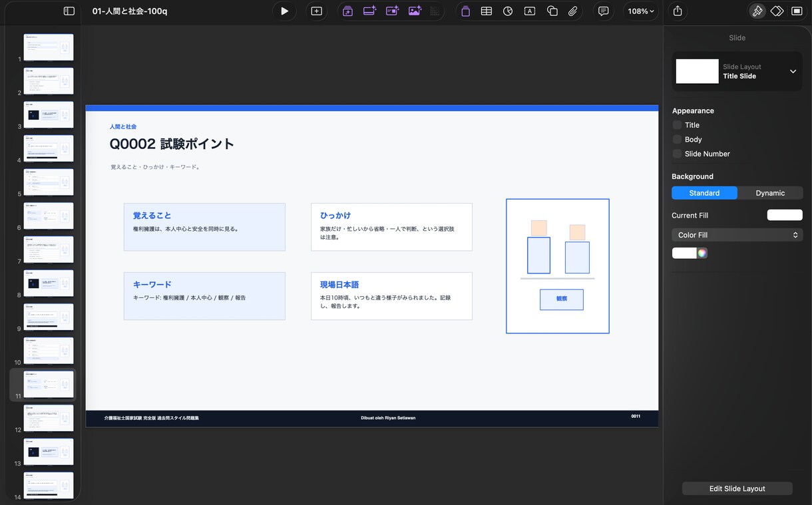Image resolution: width=812 pixels, height=505 pixels.
Task: Insert a shape
Action: tap(552, 11)
